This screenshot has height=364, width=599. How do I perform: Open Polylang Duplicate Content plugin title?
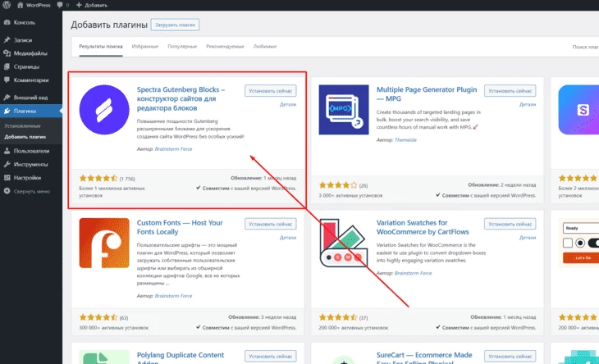[181, 357]
